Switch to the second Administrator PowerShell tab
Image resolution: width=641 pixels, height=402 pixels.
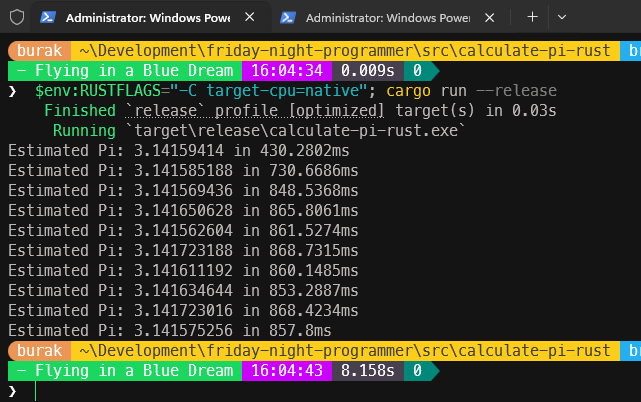click(387, 18)
